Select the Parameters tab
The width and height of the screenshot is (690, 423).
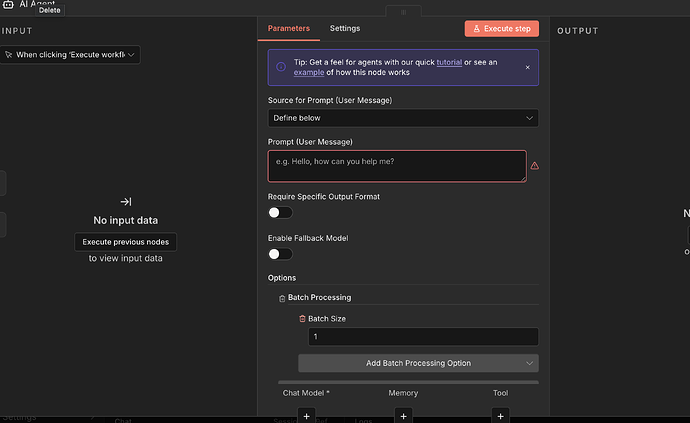tap(289, 28)
